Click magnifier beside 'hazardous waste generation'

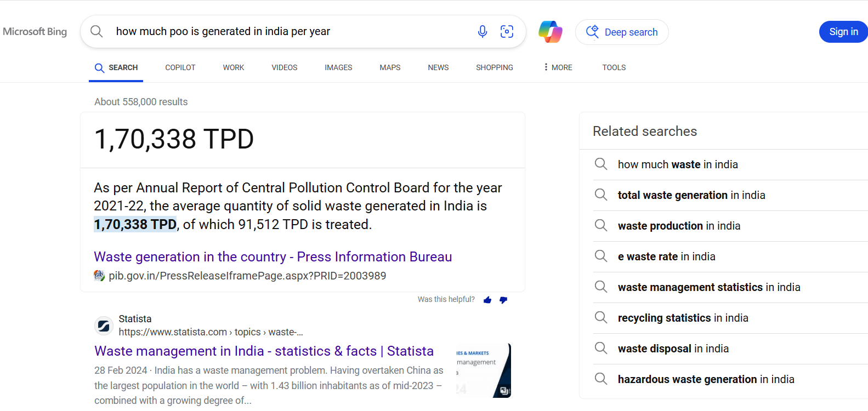tap(601, 379)
